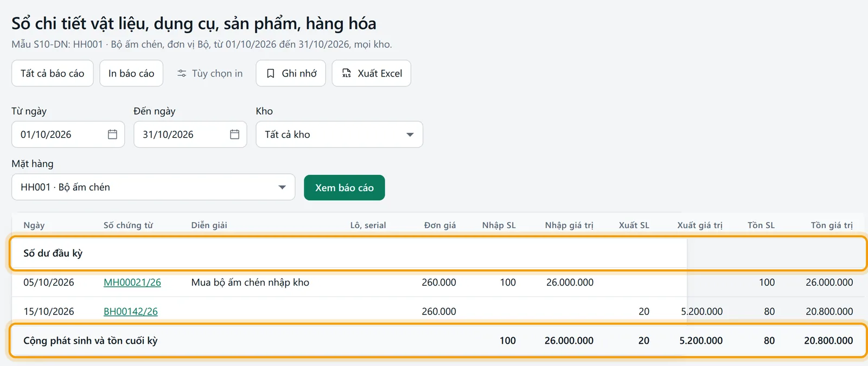The image size is (868, 366).
Task: Click unit price 260.000 in MH00021/26 row
Action: point(439,282)
